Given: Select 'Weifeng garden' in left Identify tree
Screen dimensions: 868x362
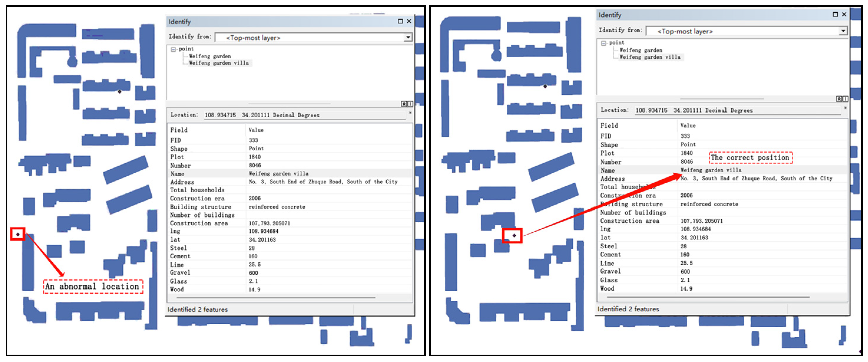Looking at the screenshot, I should (210, 56).
